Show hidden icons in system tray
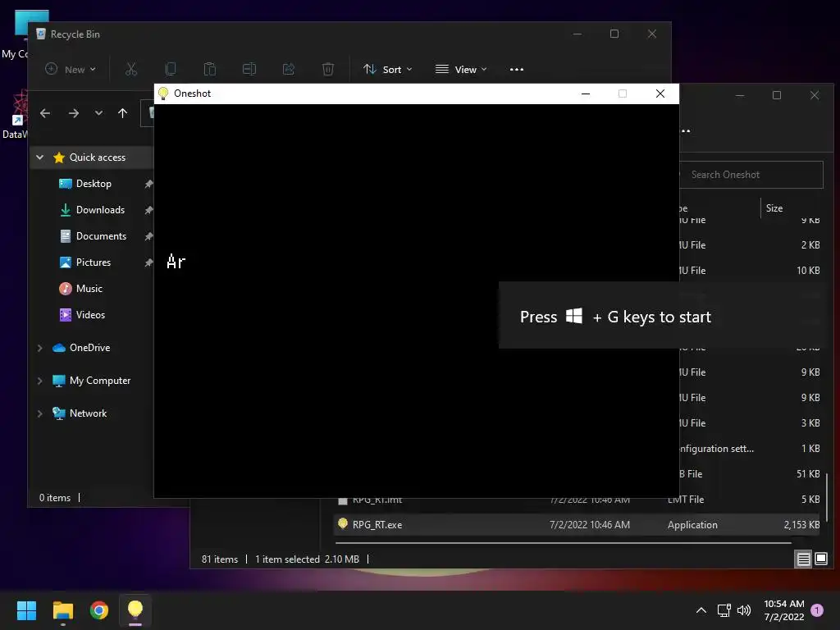The width and height of the screenshot is (840, 630). (x=701, y=610)
